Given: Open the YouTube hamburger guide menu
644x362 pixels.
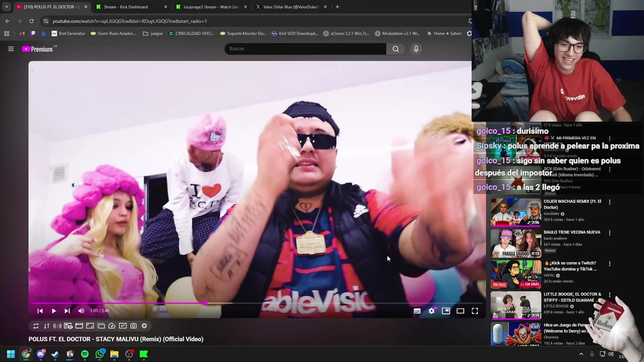Looking at the screenshot, I should click(x=11, y=49).
